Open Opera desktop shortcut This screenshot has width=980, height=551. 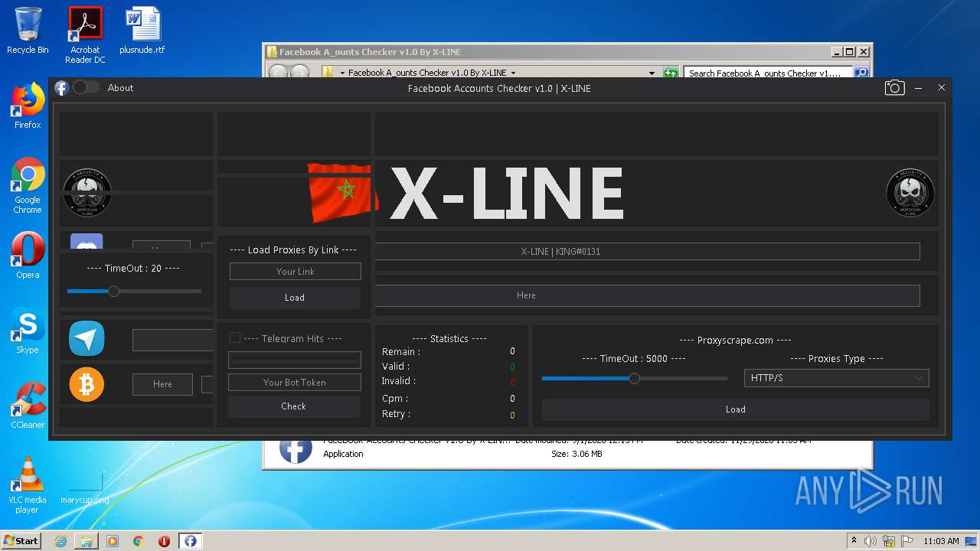click(28, 256)
